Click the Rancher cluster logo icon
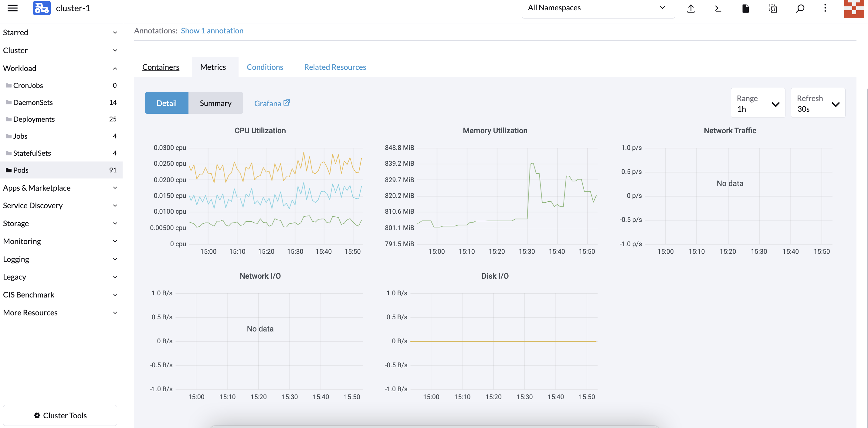Image resolution: width=868 pixels, height=428 pixels. pyautogui.click(x=42, y=8)
